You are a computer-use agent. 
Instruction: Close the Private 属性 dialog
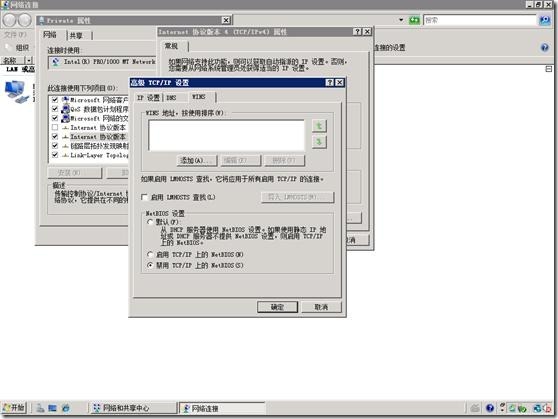(226, 20)
